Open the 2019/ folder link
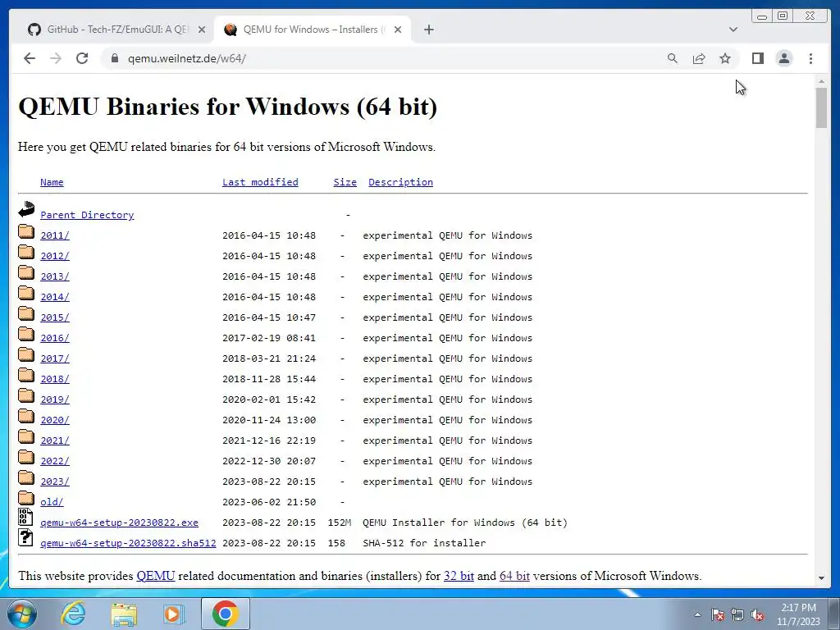 pyautogui.click(x=55, y=399)
